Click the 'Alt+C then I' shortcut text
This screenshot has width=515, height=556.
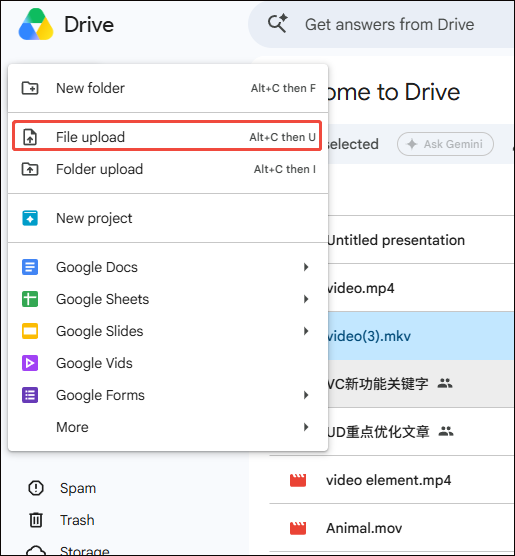[284, 169]
